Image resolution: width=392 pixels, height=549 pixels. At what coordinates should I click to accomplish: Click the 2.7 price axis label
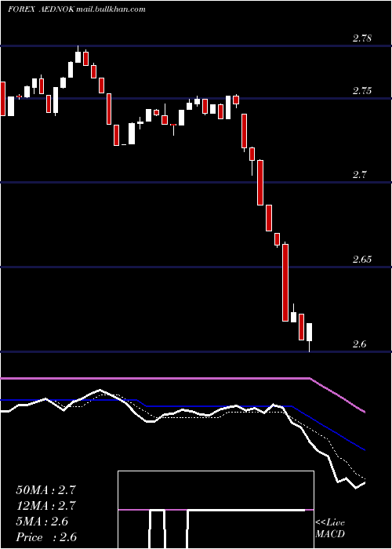pyautogui.click(x=359, y=175)
